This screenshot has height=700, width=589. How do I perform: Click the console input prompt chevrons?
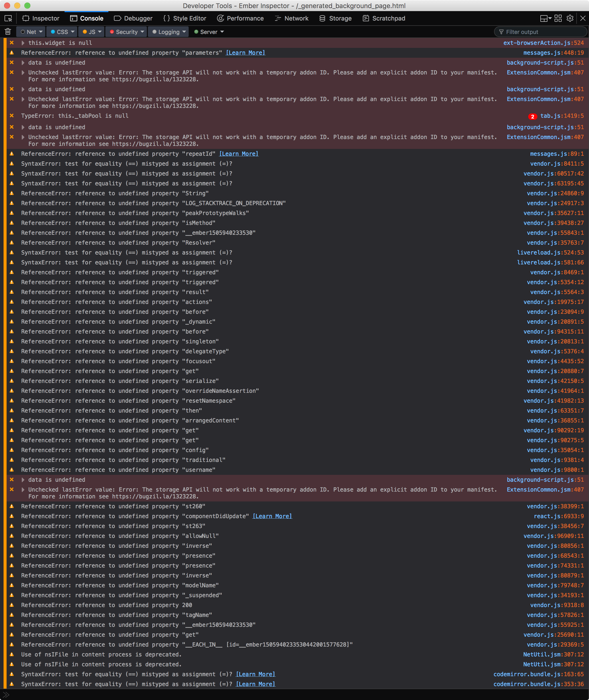(6, 695)
